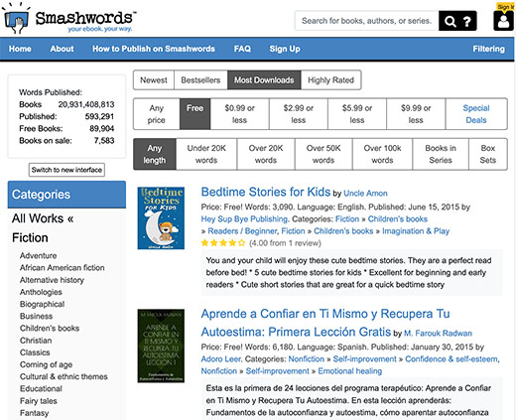Select the Over 100k words filter
The width and height of the screenshot is (516, 420).
pos(382,154)
